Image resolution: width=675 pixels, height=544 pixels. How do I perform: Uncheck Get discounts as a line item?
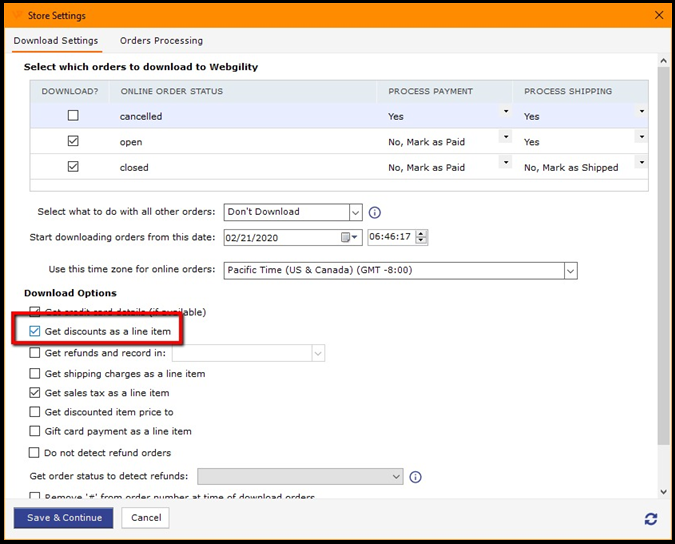tap(36, 331)
